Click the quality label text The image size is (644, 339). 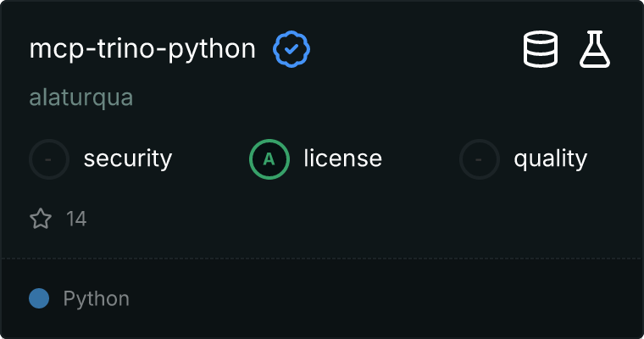pyautogui.click(x=550, y=158)
